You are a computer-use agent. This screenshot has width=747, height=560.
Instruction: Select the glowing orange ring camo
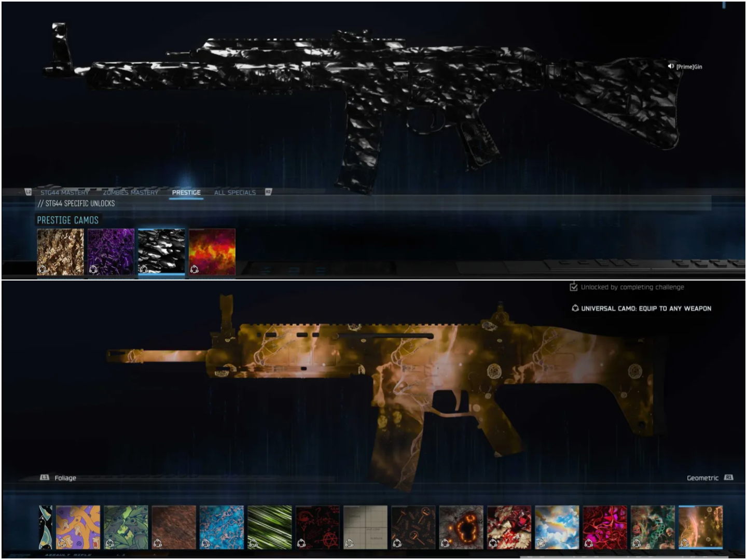click(x=461, y=527)
